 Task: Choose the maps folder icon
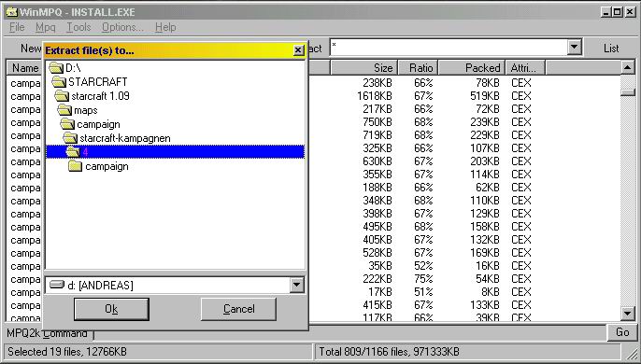pyautogui.click(x=64, y=110)
